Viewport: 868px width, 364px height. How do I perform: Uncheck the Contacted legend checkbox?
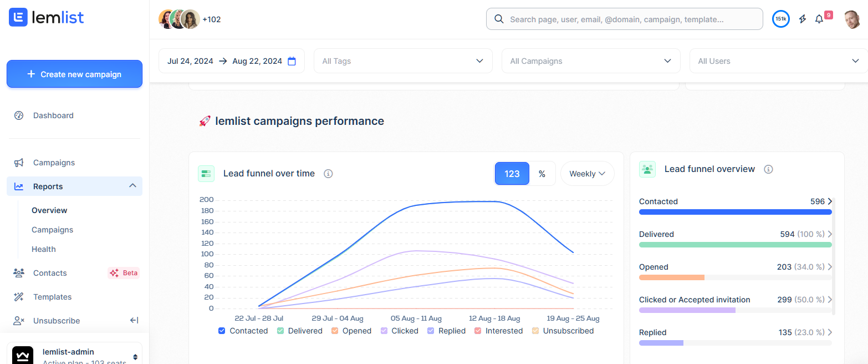click(222, 331)
